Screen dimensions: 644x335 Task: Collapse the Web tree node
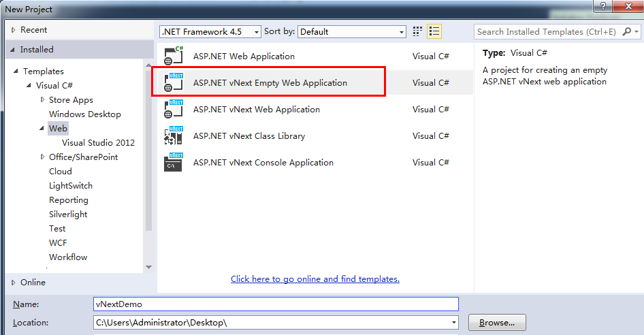coord(42,128)
